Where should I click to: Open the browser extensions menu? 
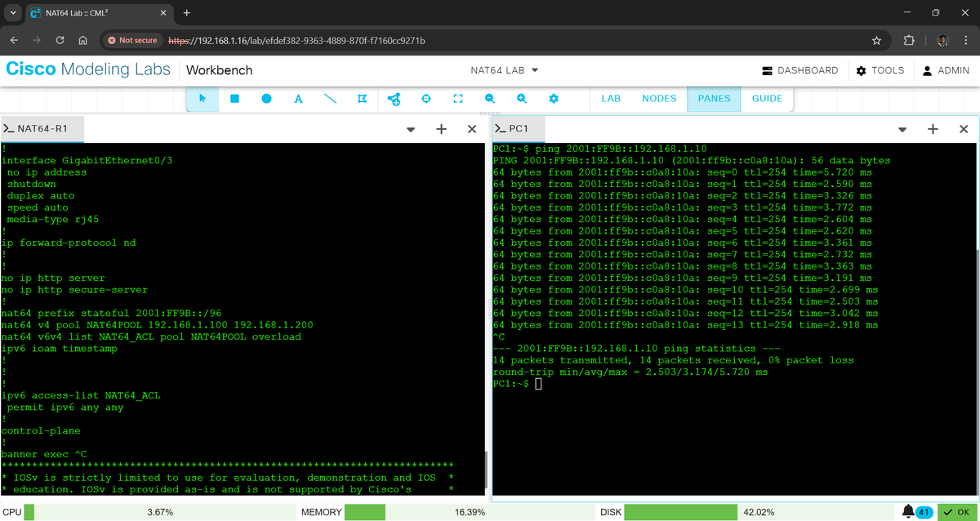pyautogui.click(x=909, y=40)
